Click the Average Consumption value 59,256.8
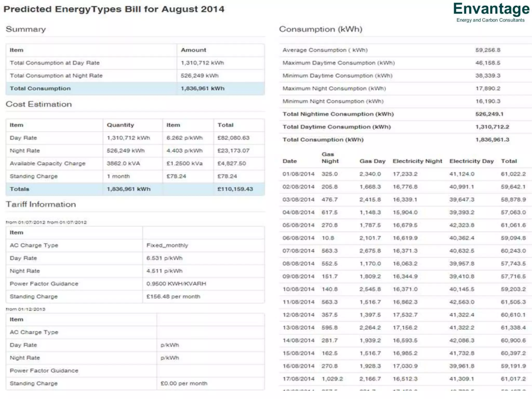 pyautogui.click(x=488, y=50)
